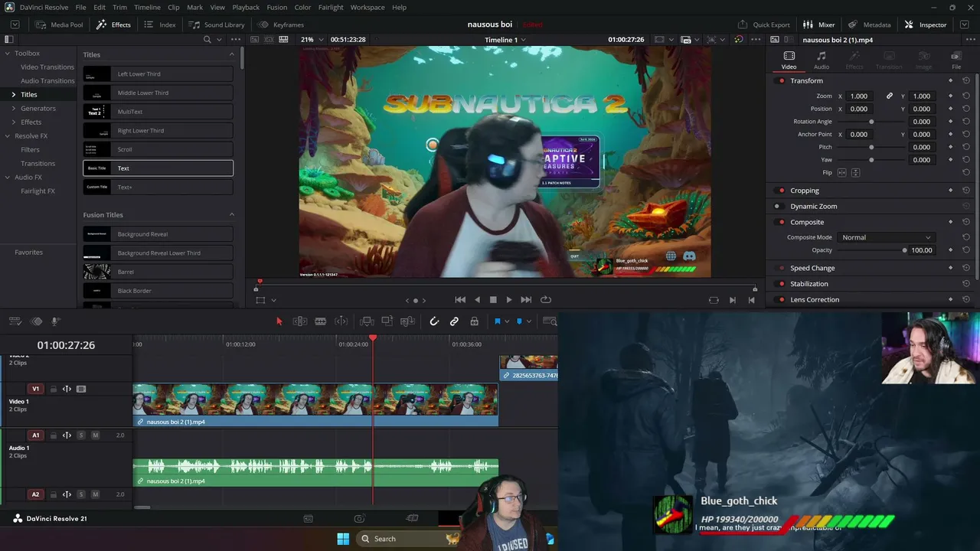Collapse the Fusion Titles section
The height and width of the screenshot is (551, 980).
tap(232, 215)
